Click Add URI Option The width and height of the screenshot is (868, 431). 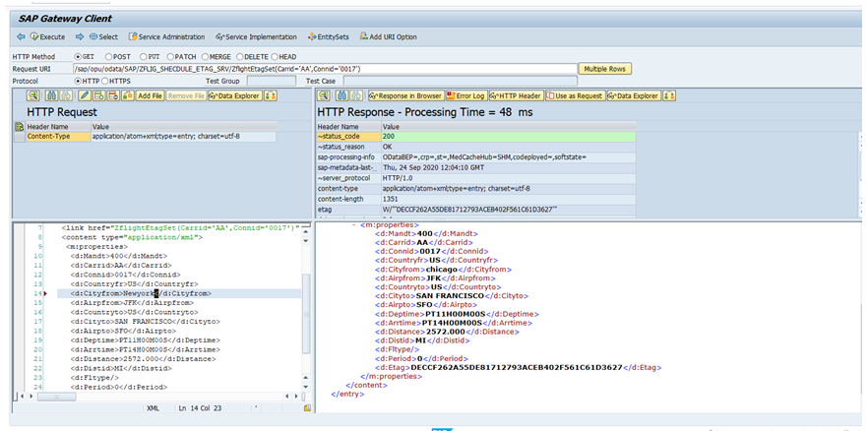[x=388, y=37]
